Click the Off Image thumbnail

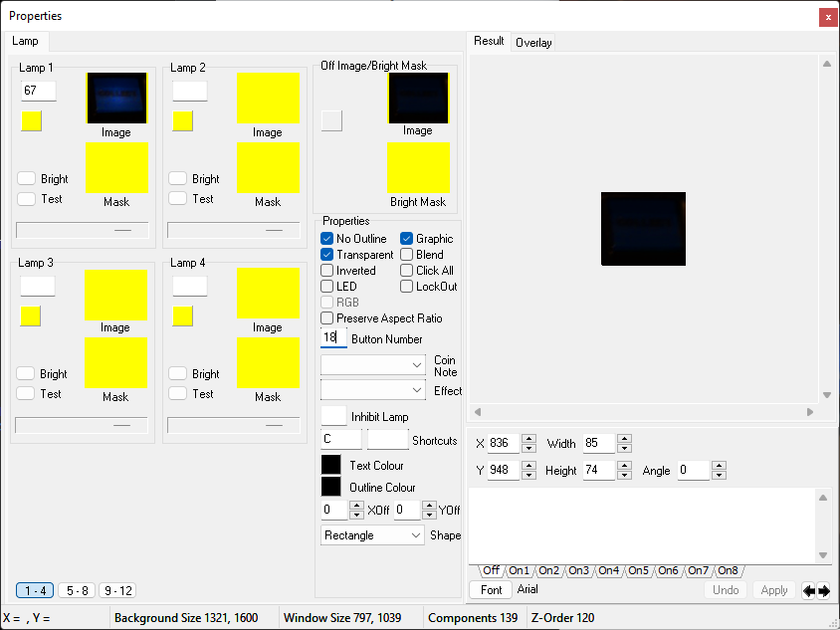coord(418,99)
